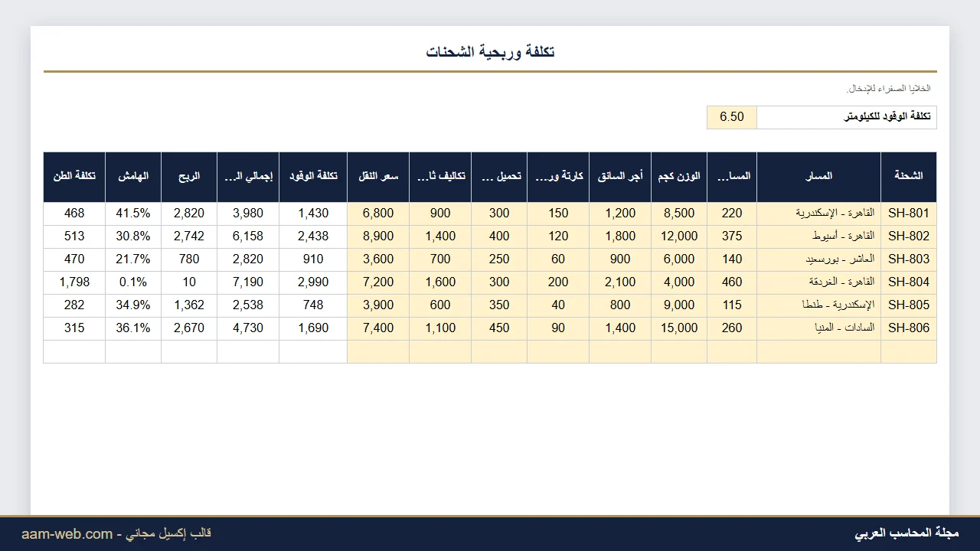Click the "مجلة المحاسب العربي" footer title

(x=906, y=533)
